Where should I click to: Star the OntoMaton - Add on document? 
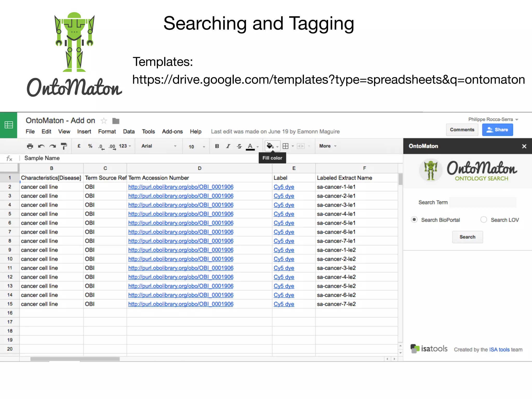(104, 121)
